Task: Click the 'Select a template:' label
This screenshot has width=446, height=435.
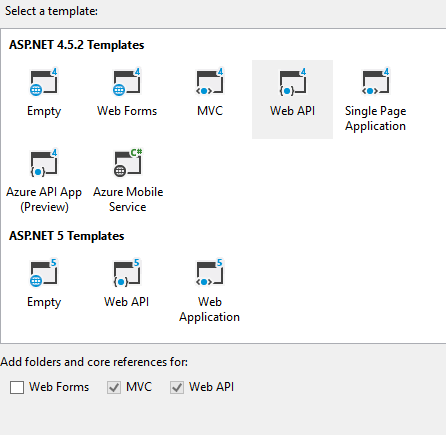Action: pyautogui.click(x=51, y=11)
